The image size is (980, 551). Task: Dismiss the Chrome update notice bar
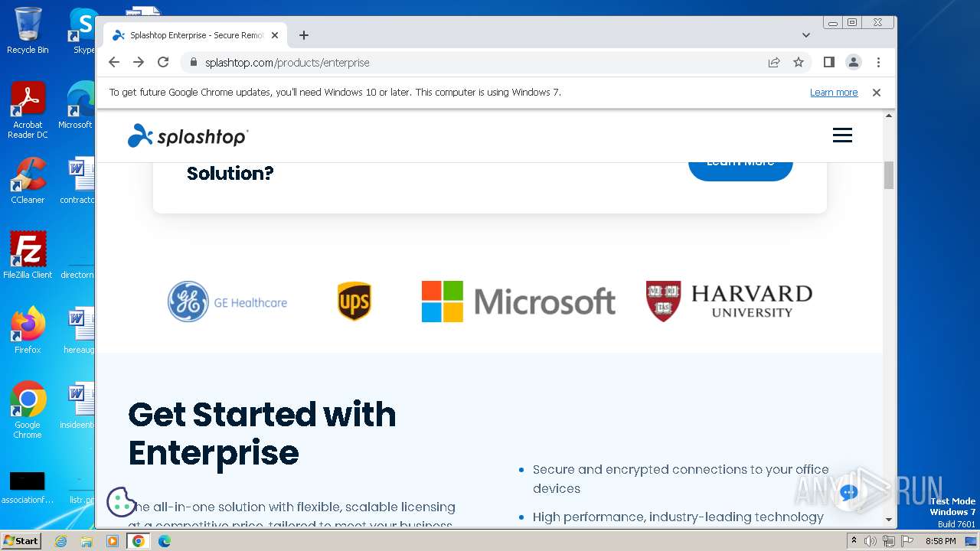877,93
